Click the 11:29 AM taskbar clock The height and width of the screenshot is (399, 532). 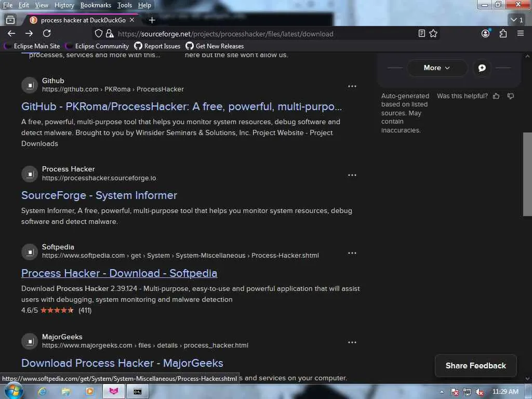click(x=505, y=392)
